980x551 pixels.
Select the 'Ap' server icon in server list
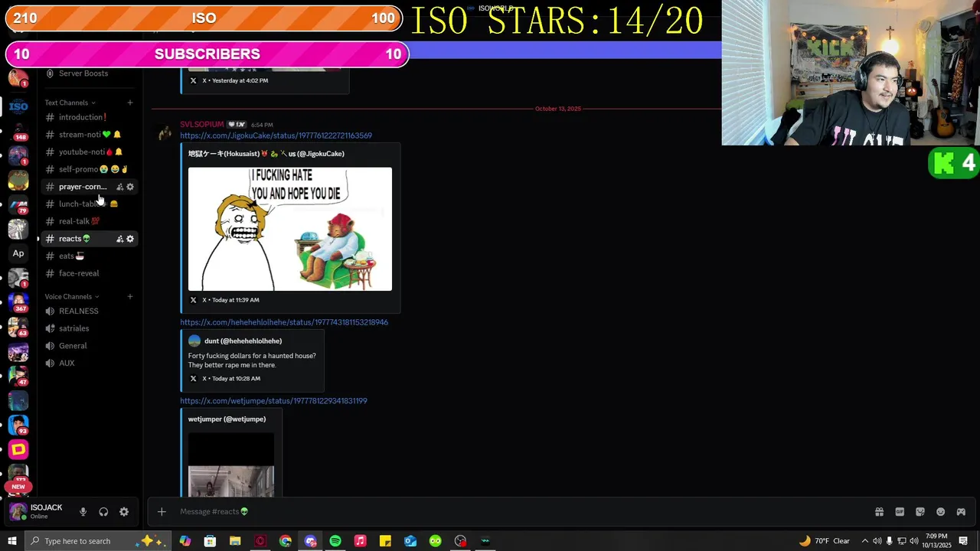point(18,253)
